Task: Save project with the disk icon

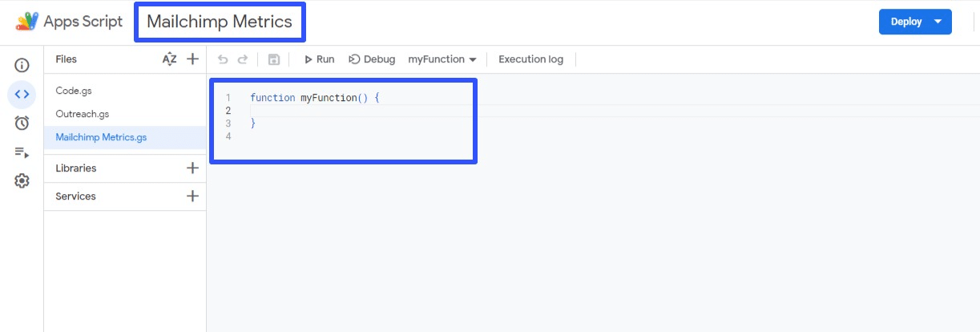Action: [x=273, y=59]
